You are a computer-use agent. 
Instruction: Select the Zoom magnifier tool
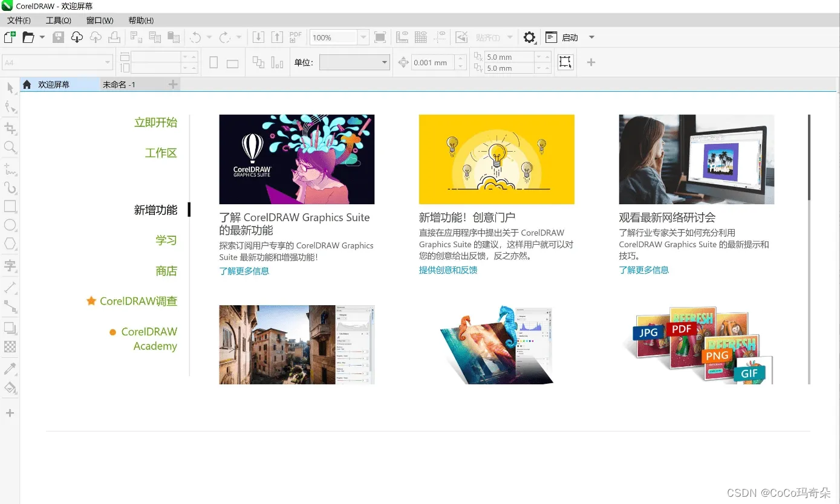click(x=10, y=147)
